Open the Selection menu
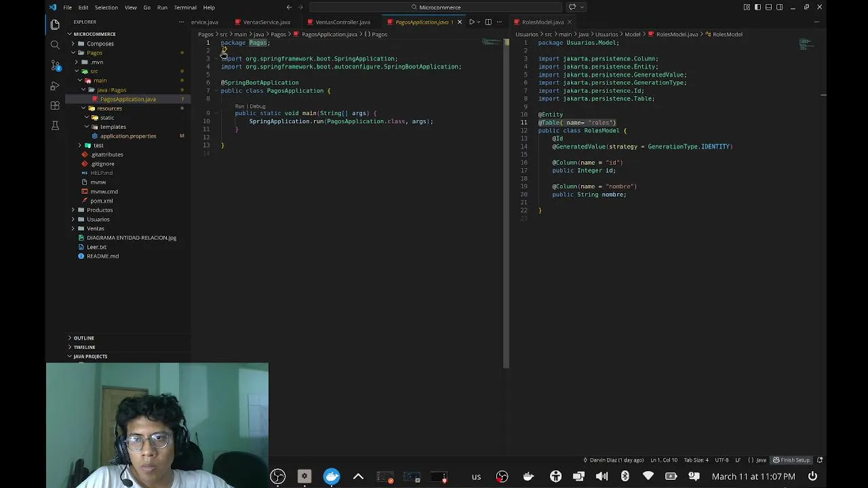 tap(106, 7)
